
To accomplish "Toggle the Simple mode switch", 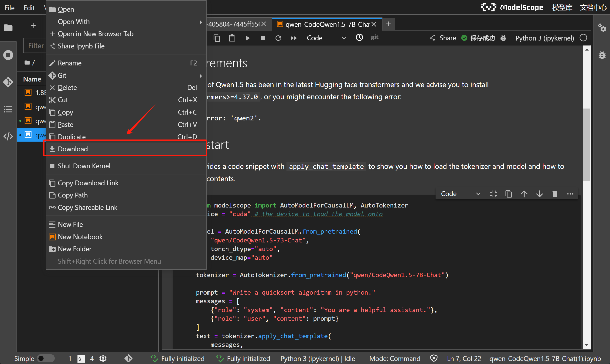I will pos(45,358).
